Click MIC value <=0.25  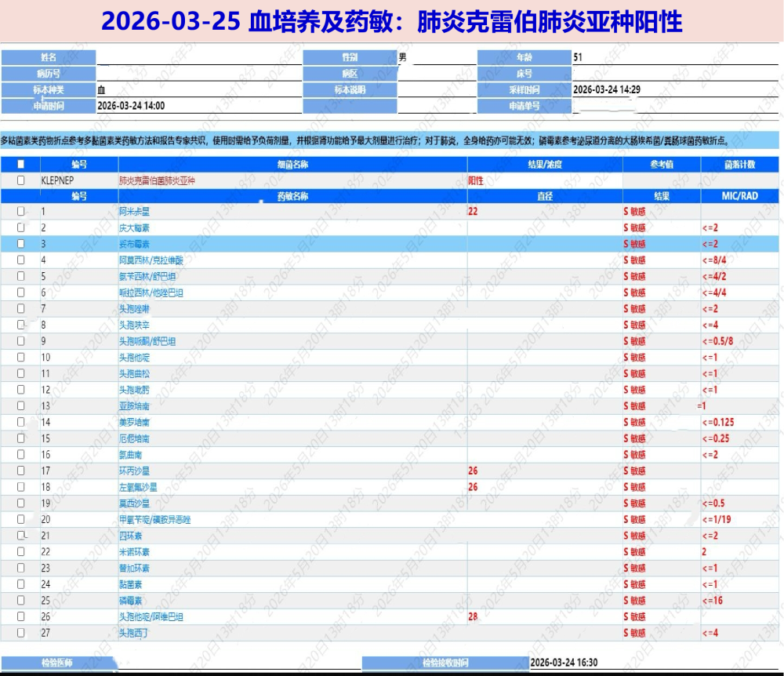tap(716, 438)
